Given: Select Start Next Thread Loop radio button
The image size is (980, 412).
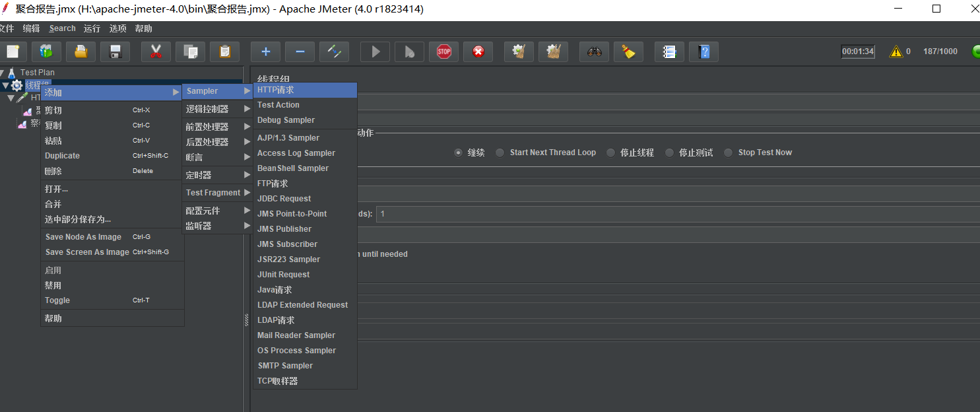Looking at the screenshot, I should pos(500,153).
